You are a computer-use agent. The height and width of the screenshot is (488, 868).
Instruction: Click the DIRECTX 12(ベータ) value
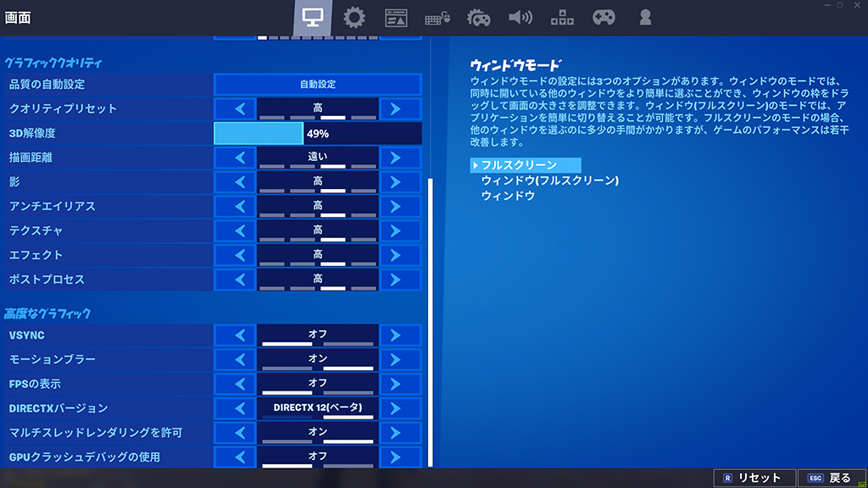(318, 408)
